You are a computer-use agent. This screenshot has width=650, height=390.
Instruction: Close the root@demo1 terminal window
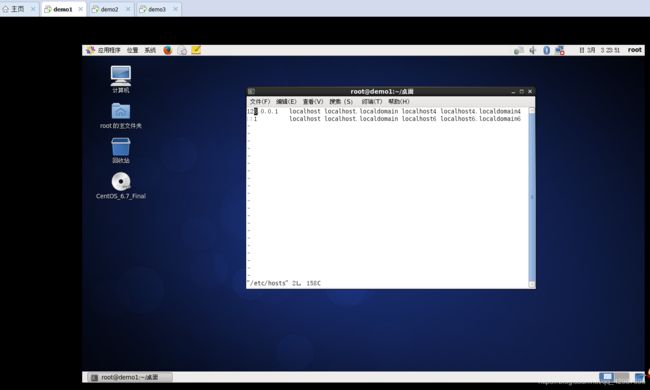pyautogui.click(x=530, y=91)
